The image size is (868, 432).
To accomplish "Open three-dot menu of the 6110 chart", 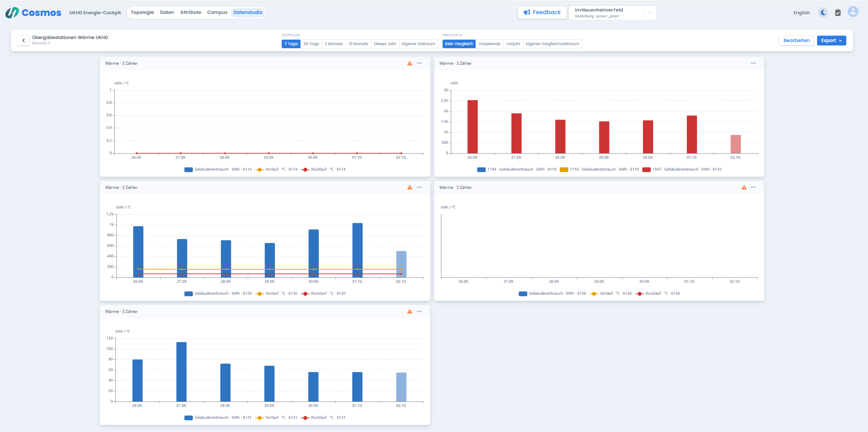I will click(x=753, y=63).
